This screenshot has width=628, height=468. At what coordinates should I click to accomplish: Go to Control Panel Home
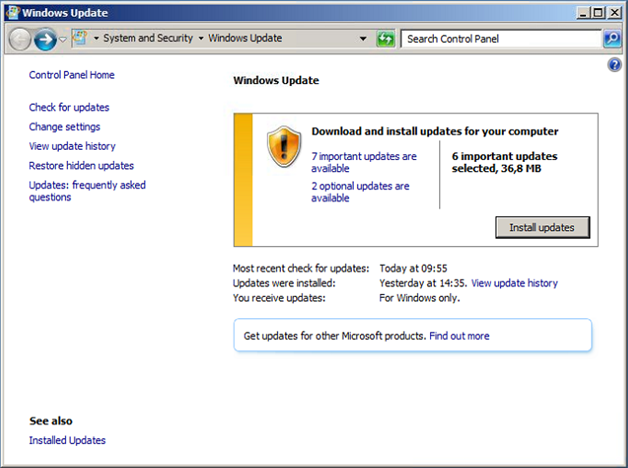pos(72,75)
